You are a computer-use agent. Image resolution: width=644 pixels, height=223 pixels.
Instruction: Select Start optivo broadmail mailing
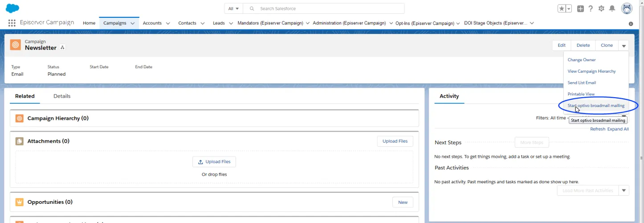point(596,106)
